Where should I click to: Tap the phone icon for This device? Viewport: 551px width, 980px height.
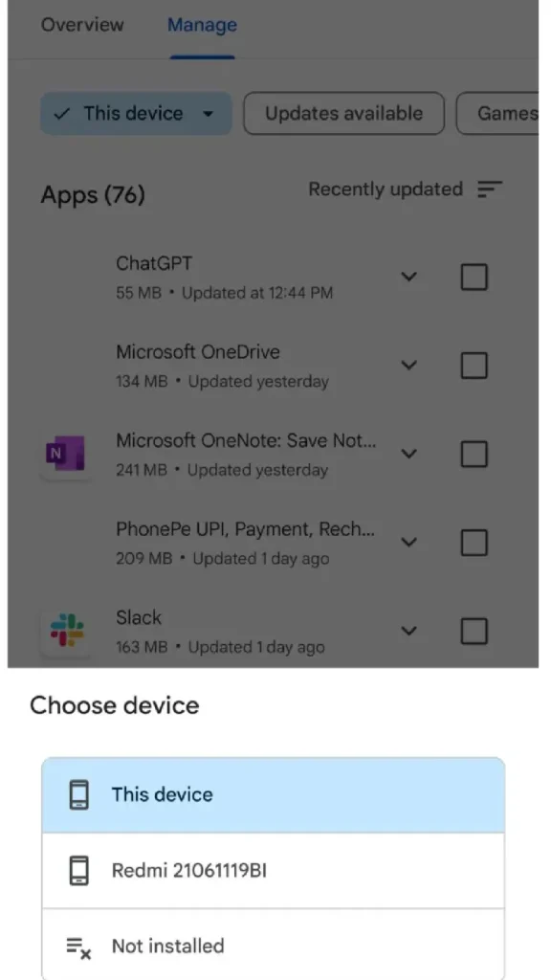(x=78, y=795)
